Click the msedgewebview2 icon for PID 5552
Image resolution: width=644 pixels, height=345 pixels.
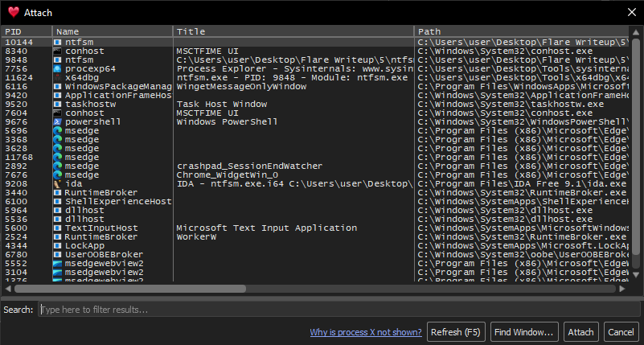58,263
